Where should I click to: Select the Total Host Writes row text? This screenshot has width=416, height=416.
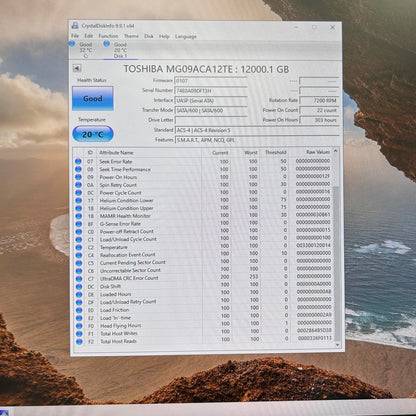[119, 333]
